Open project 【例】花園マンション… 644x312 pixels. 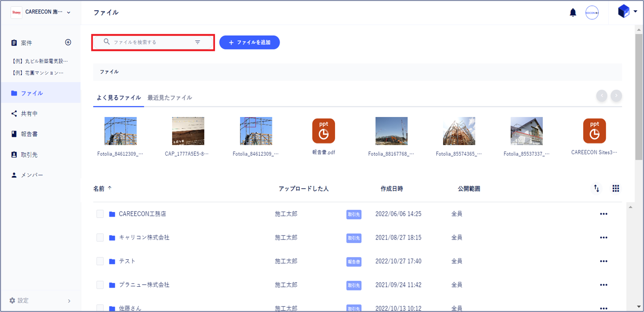(38, 72)
